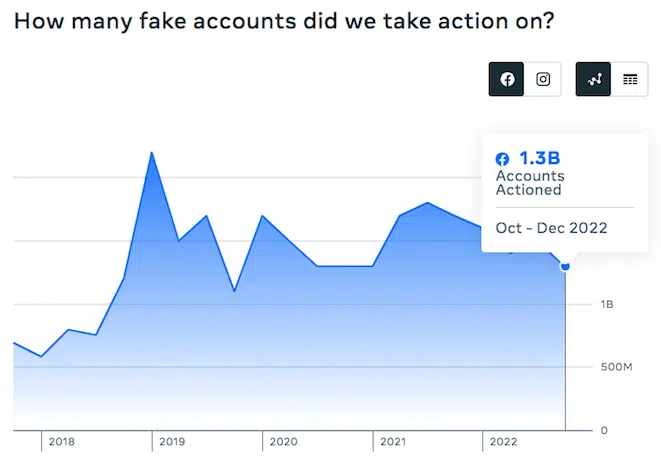Click the highest peak on the chart
This screenshot has height=475, width=661.
(x=151, y=153)
